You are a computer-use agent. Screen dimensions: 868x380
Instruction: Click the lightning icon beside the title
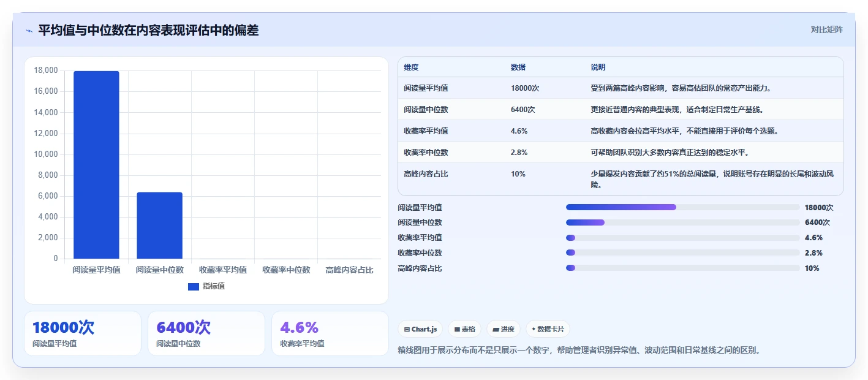[29, 31]
